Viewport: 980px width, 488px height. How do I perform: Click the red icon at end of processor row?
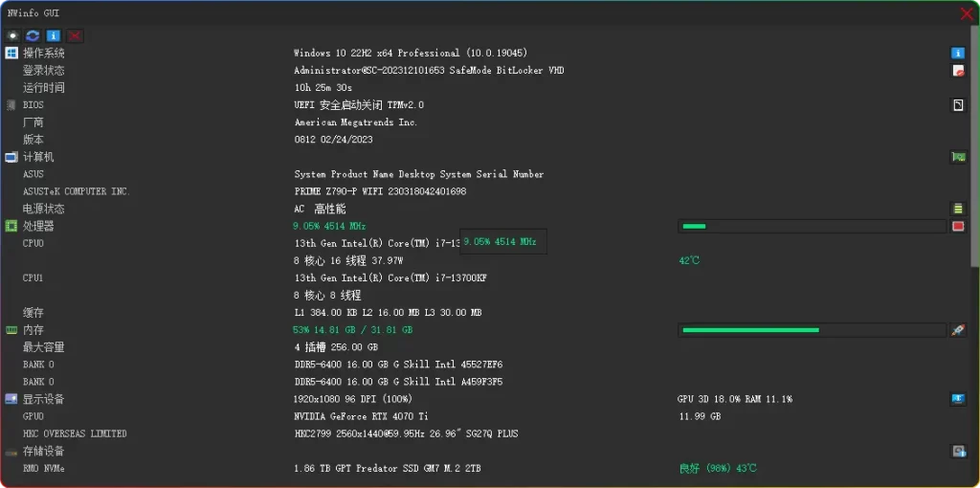coord(957,226)
